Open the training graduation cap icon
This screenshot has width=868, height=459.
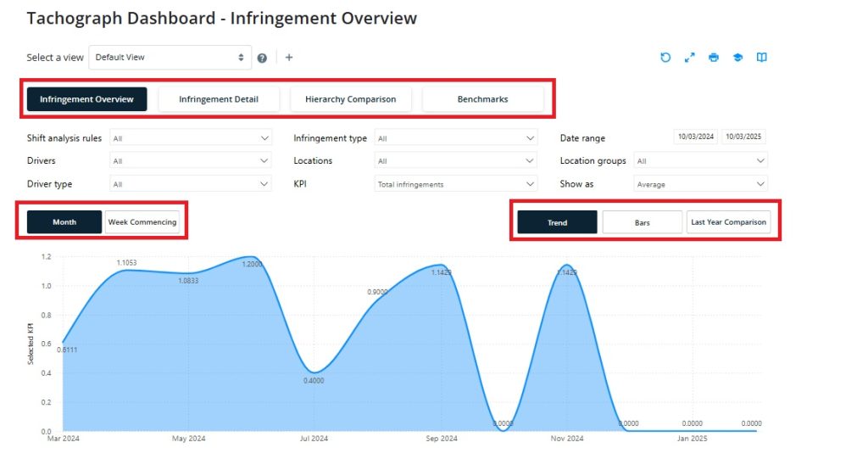pyautogui.click(x=737, y=57)
